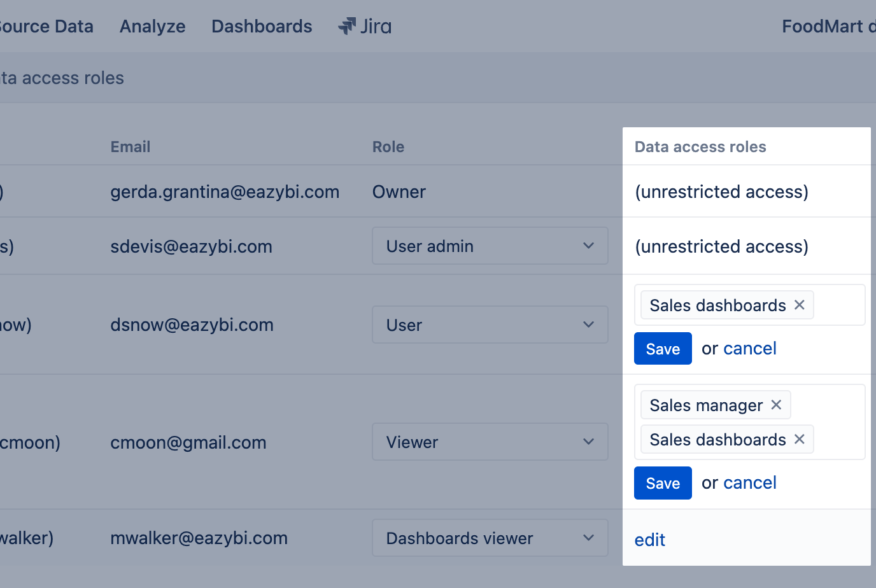Open the User admin role dropdown for sdevis
The height and width of the screenshot is (588, 876).
click(x=489, y=246)
